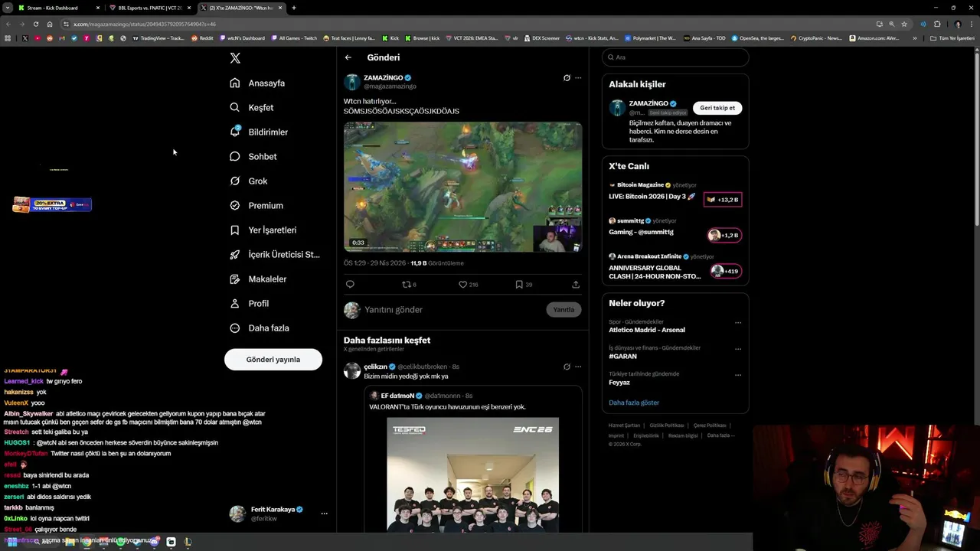Open Grok from the sidebar

coord(249,181)
